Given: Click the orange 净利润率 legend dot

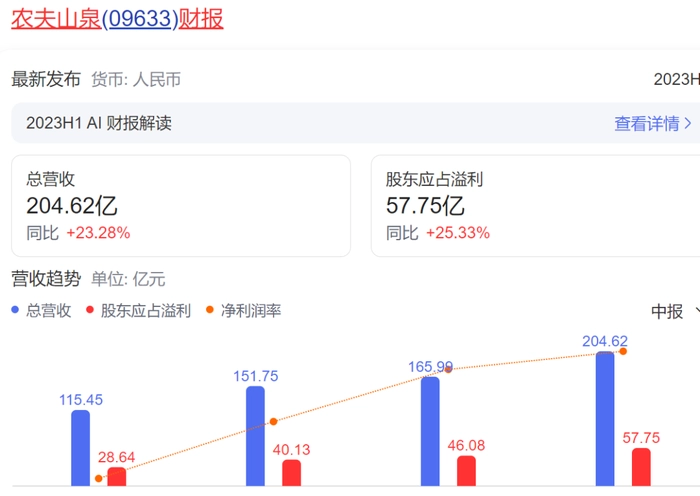Looking at the screenshot, I should [x=210, y=311].
